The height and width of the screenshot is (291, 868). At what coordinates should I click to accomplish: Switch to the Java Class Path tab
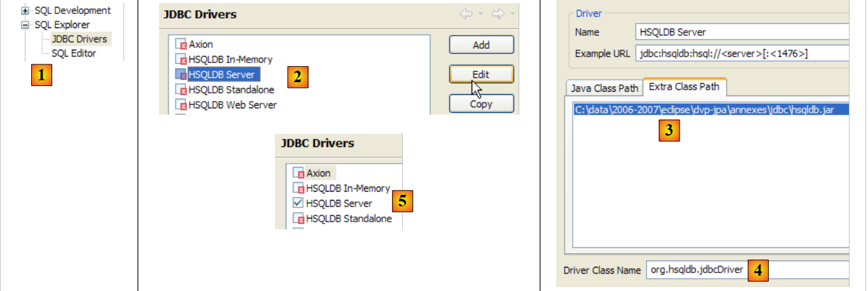[x=603, y=88]
